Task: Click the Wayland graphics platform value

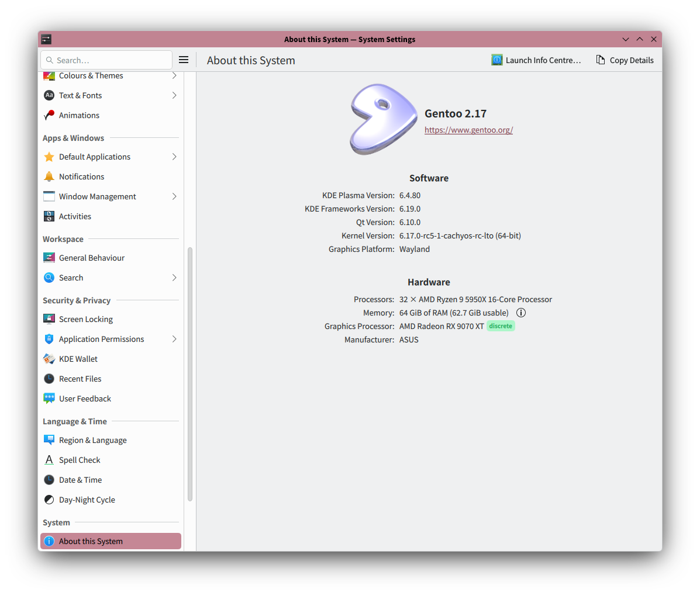Action: pyautogui.click(x=414, y=249)
